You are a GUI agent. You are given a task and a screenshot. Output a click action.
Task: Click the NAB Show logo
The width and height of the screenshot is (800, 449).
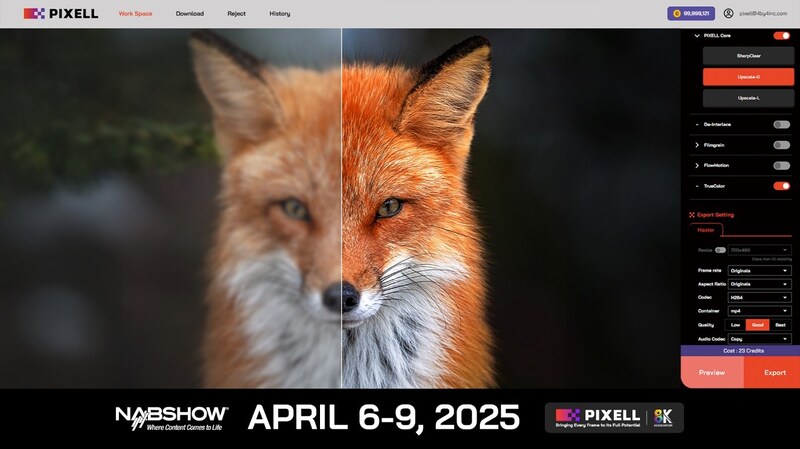[171, 417]
